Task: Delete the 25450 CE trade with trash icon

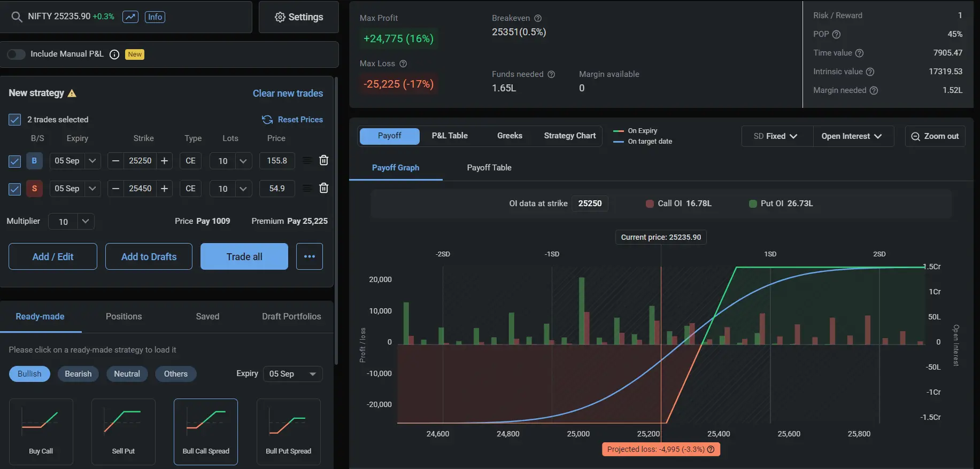Action: [x=323, y=188]
